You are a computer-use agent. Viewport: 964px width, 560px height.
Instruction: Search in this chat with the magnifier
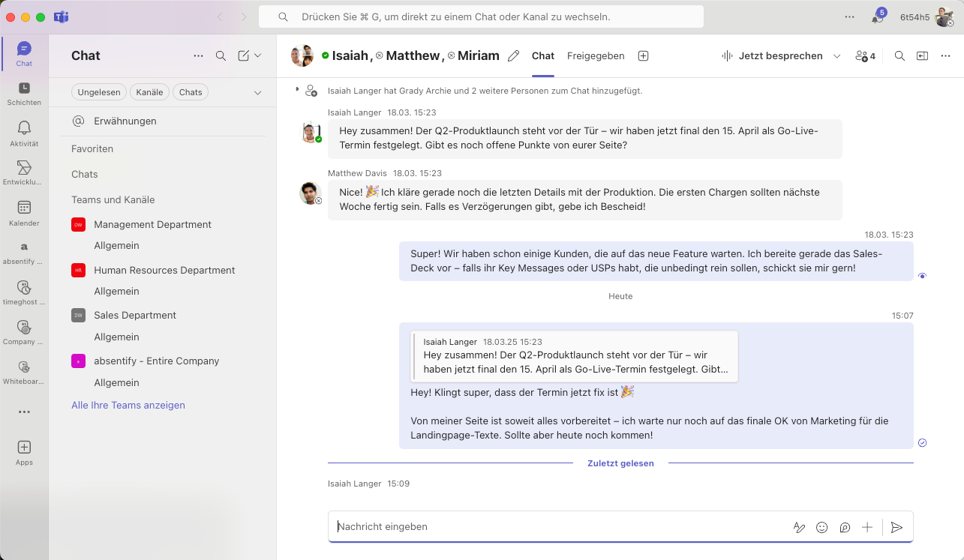tap(899, 55)
